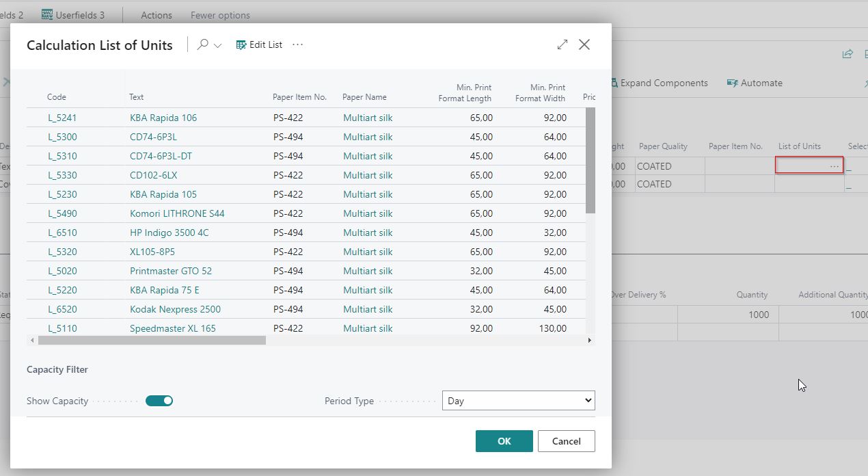Click text XL105-8P5
868x476 pixels.
pyautogui.click(x=152, y=252)
